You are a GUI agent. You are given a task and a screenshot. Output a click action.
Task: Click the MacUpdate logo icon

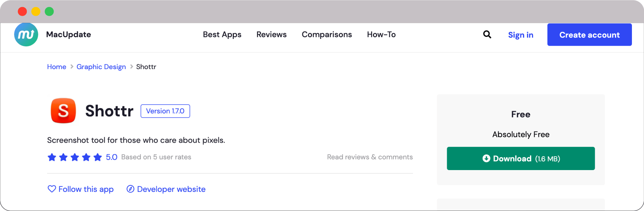(x=26, y=35)
